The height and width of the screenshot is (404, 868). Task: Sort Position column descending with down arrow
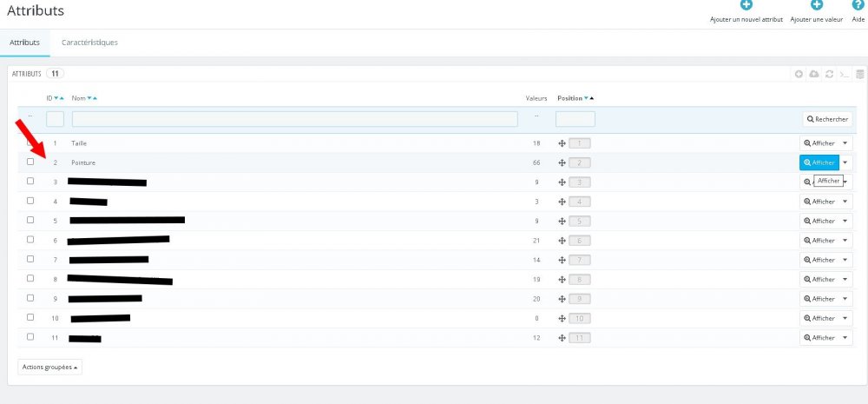pyautogui.click(x=586, y=98)
